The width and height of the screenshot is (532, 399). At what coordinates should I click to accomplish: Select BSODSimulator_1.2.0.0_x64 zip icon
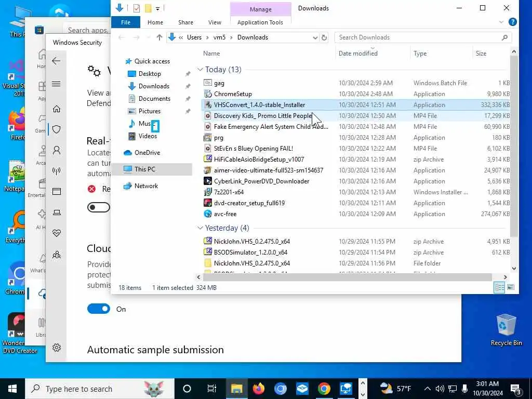pos(208,252)
